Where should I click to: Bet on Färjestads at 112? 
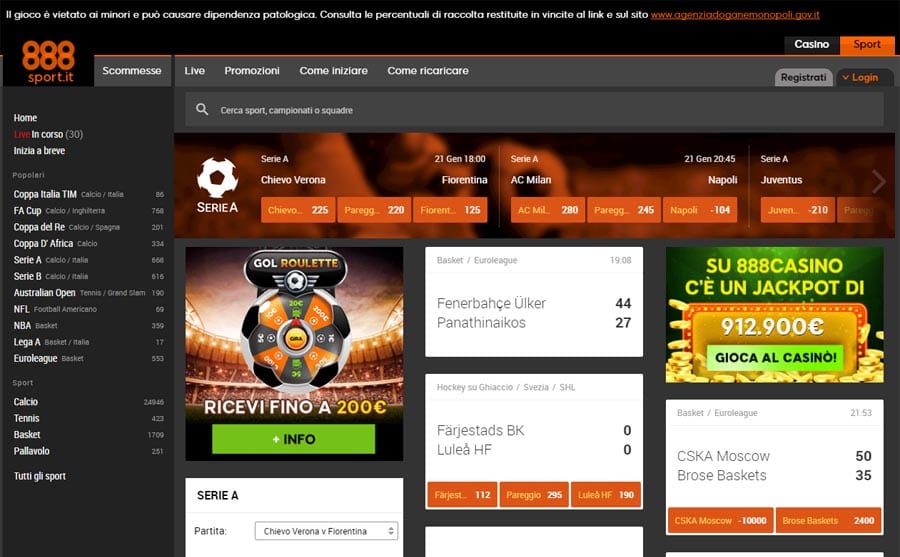462,494
